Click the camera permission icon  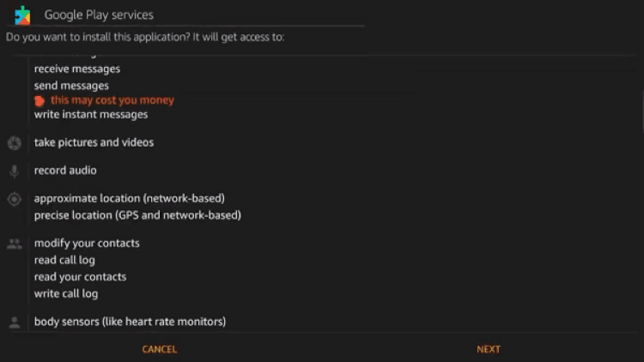coord(14,143)
